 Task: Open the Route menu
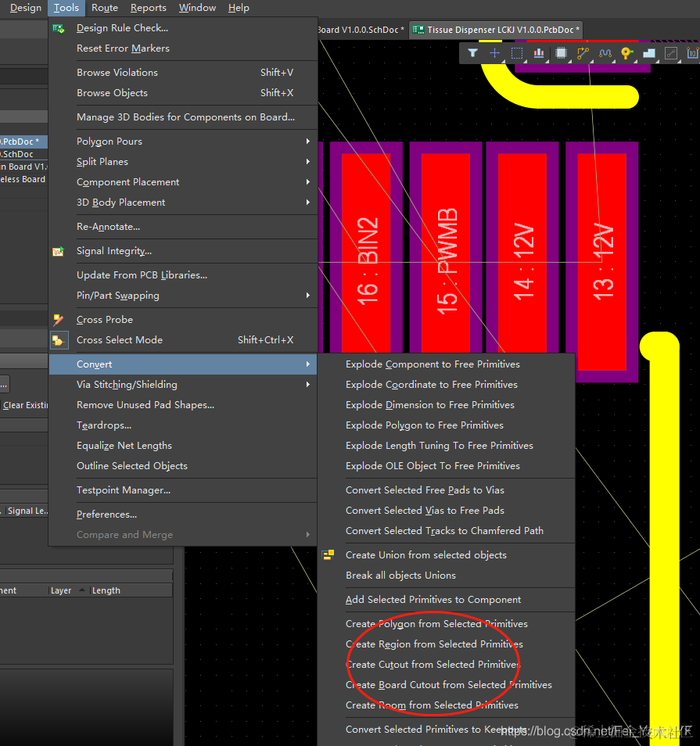pyautogui.click(x=105, y=8)
